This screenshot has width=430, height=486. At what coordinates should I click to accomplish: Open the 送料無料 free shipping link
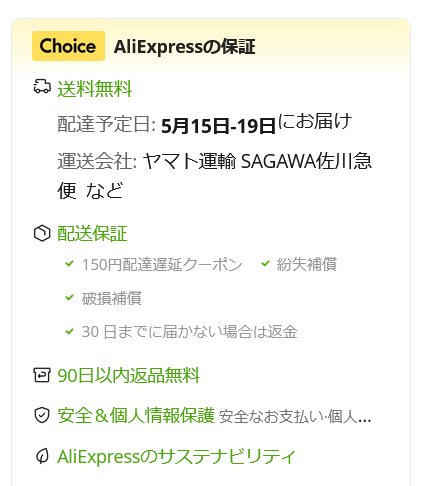point(95,89)
